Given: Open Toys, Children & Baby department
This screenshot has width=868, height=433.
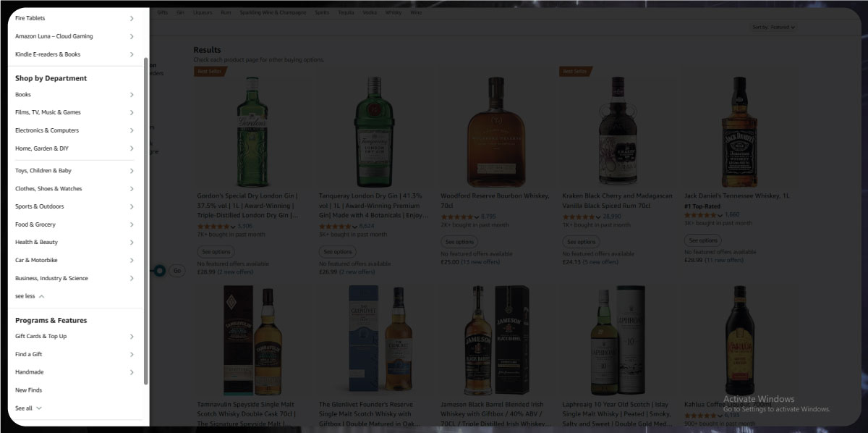Looking at the screenshot, I should 75,171.
